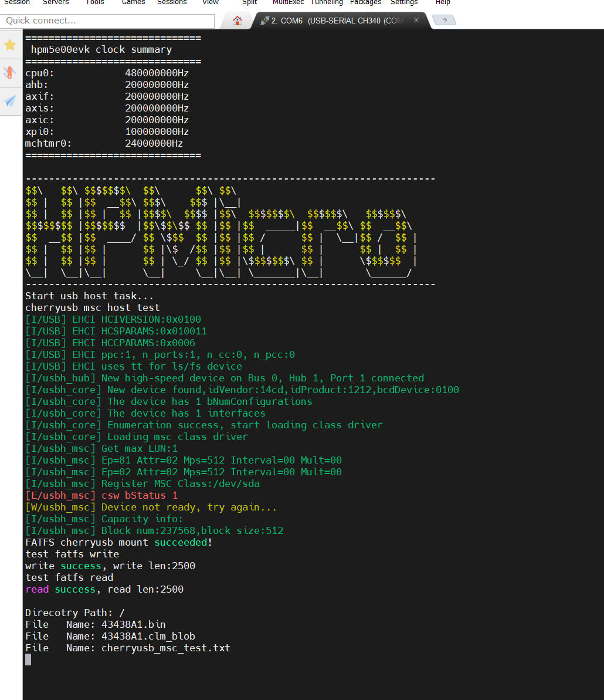This screenshot has height=700, width=604.
Task: Click the red 'csw bStatus 1' error line
Action: (101, 496)
